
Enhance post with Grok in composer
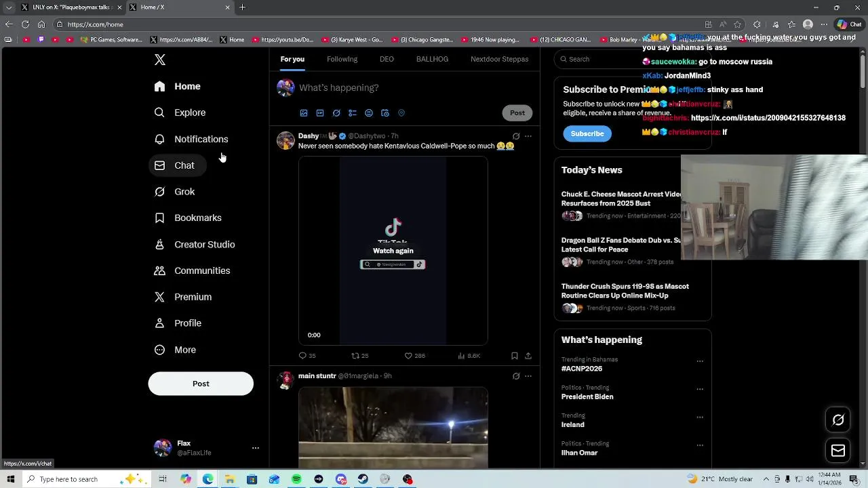point(336,113)
